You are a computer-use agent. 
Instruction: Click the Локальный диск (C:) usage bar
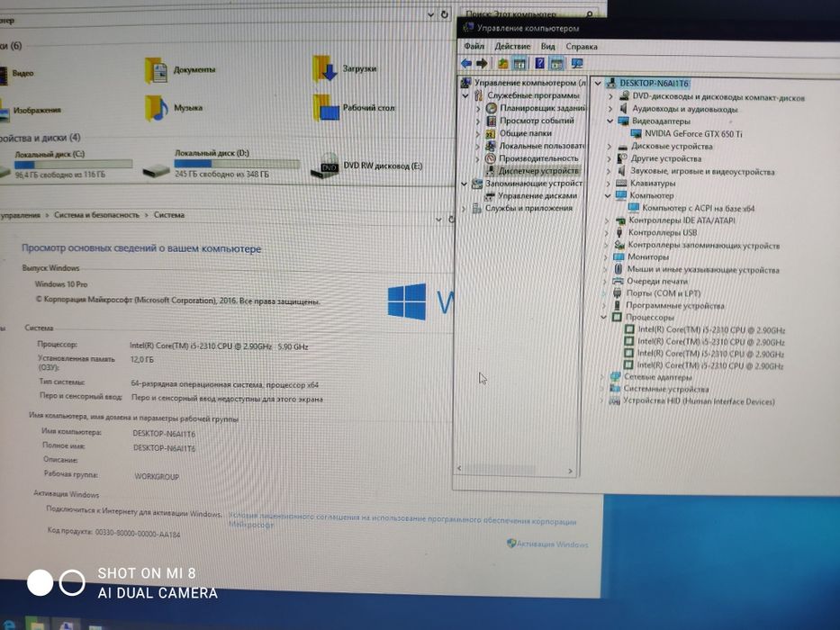coord(74,165)
